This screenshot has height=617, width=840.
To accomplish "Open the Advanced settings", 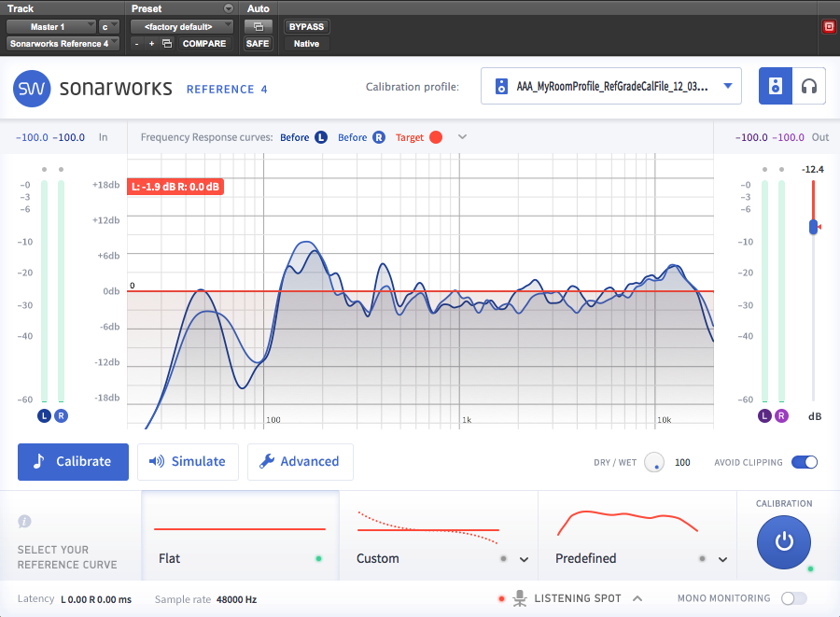I will pyautogui.click(x=300, y=462).
